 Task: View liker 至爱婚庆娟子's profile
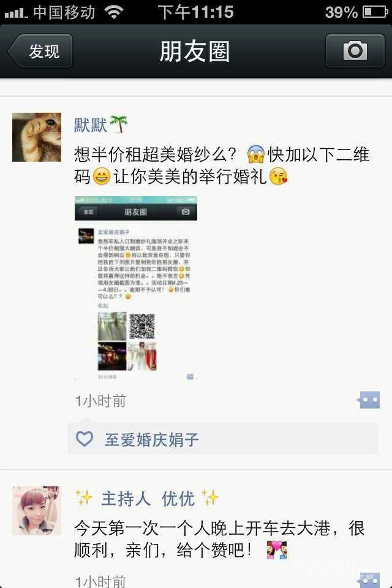(151, 440)
